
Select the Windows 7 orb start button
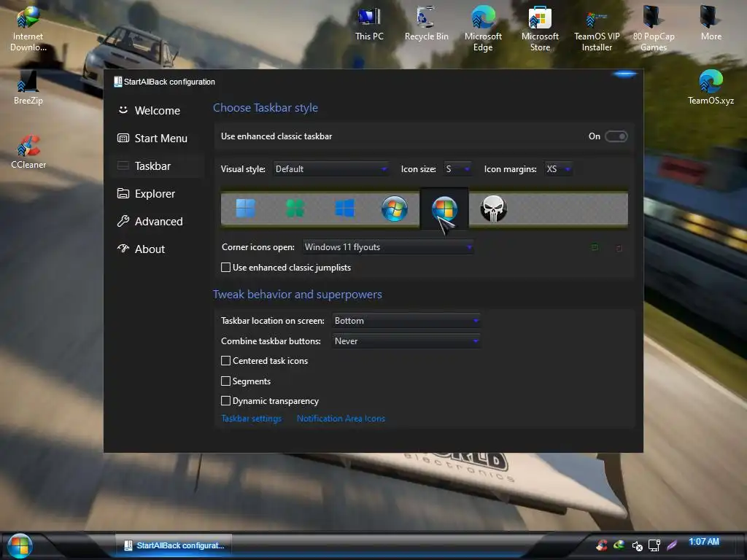coord(395,208)
